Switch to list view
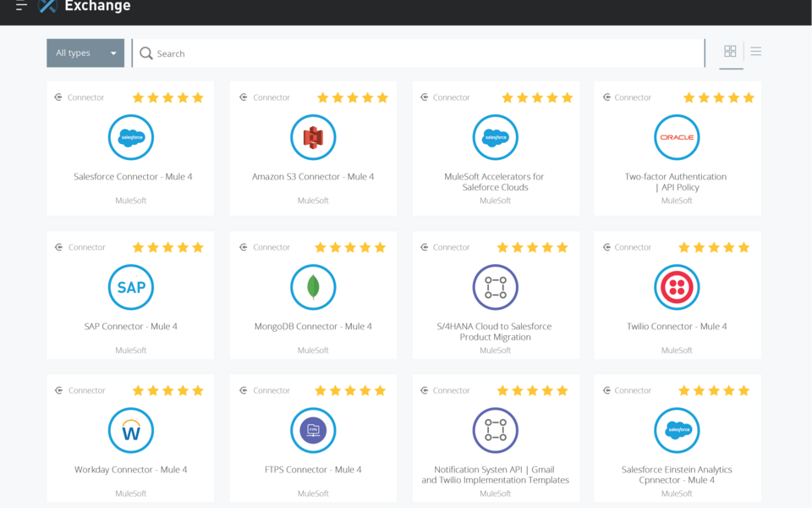 [x=756, y=51]
